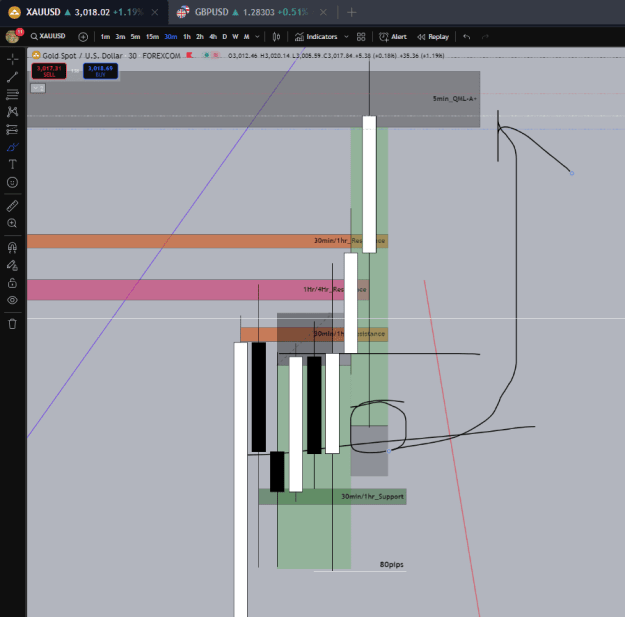
Task: Hide all drawings with the eye icon
Action: click(12, 300)
